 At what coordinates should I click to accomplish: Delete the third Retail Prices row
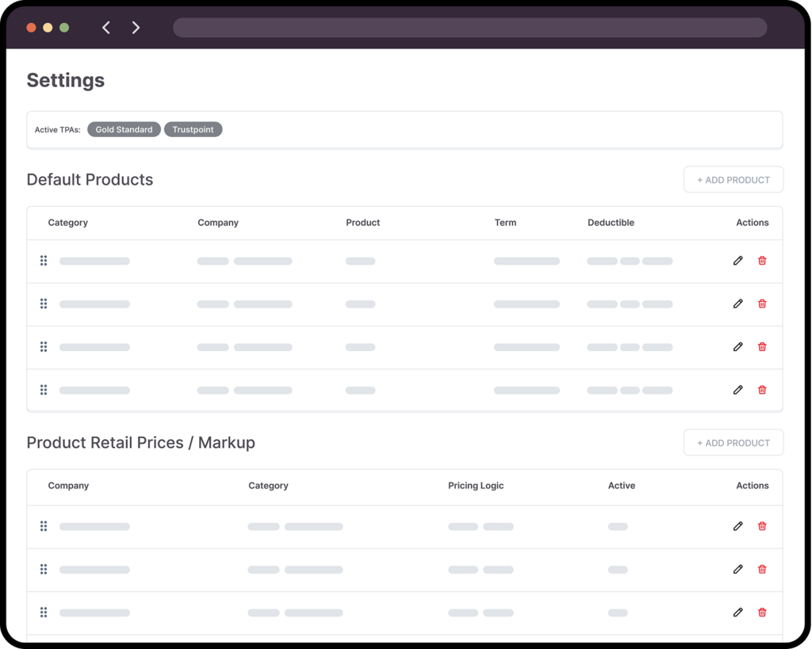click(x=762, y=613)
